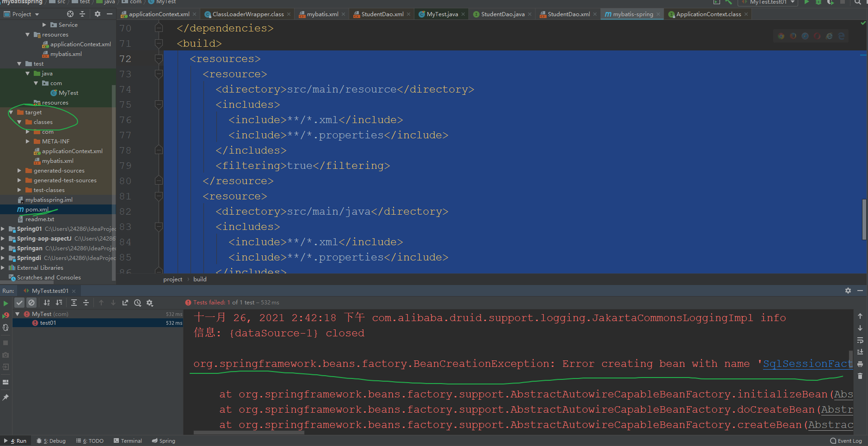The image size is (868, 446).
Task: Collapse all test results
Action: click(86, 303)
